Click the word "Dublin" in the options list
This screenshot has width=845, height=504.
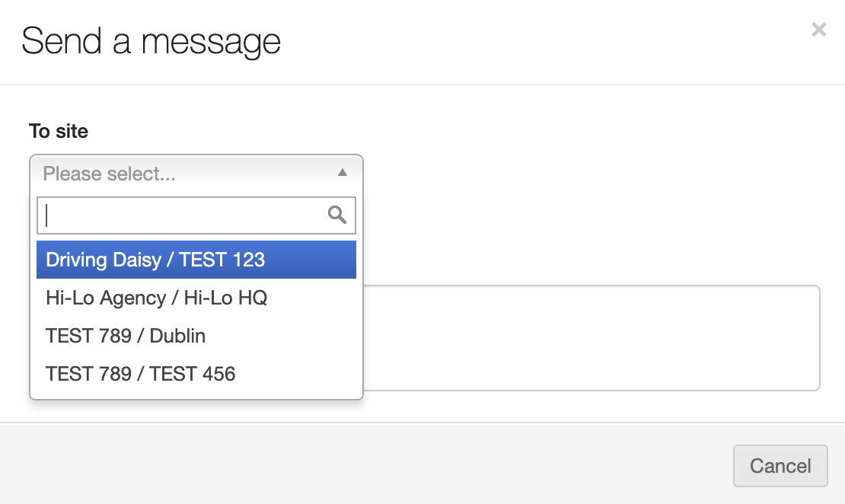click(177, 336)
